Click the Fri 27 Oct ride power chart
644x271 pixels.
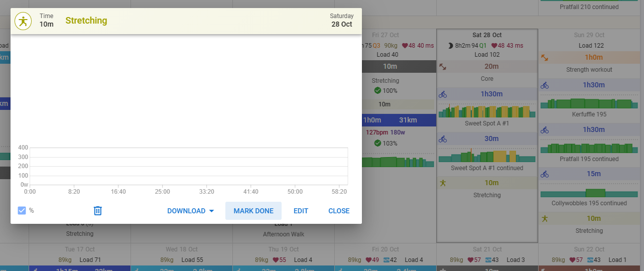click(398, 162)
